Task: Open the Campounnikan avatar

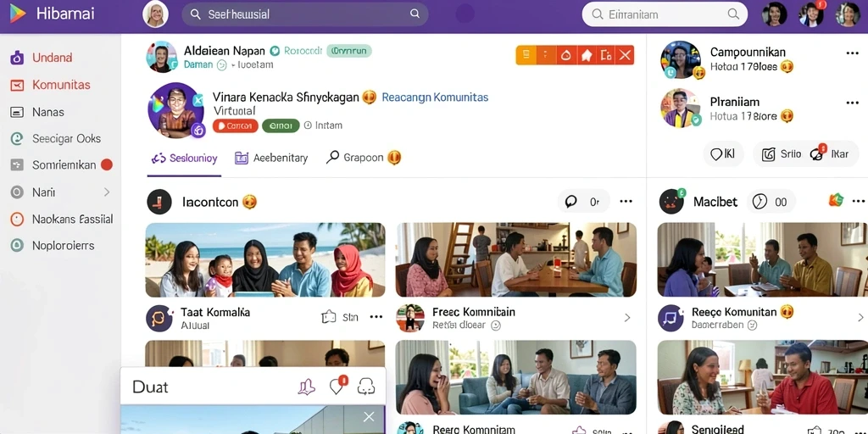Action: (x=681, y=59)
